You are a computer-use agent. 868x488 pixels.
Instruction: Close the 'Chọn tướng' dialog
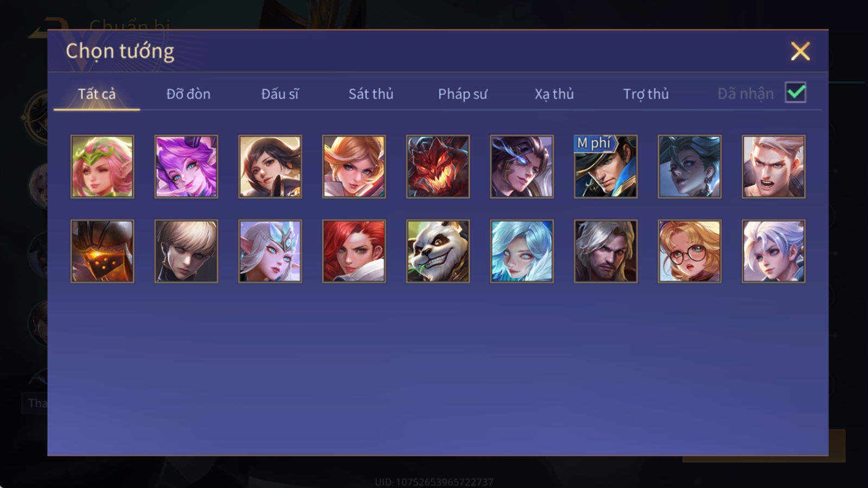tap(800, 51)
